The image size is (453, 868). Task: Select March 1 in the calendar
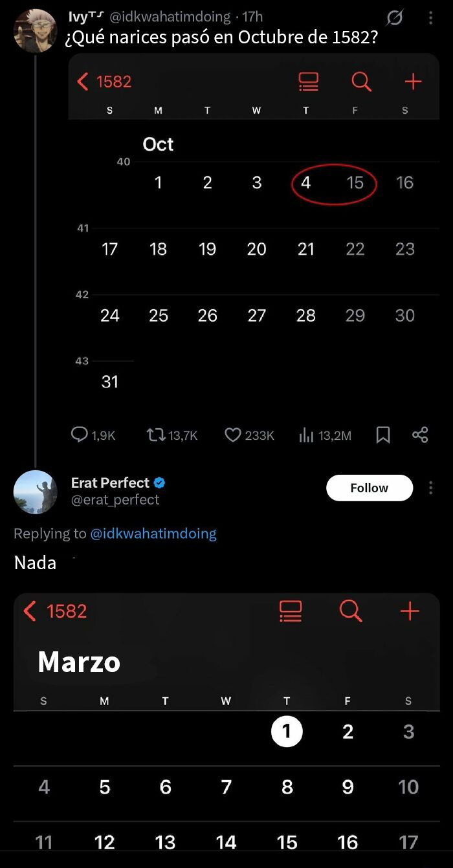(x=287, y=732)
